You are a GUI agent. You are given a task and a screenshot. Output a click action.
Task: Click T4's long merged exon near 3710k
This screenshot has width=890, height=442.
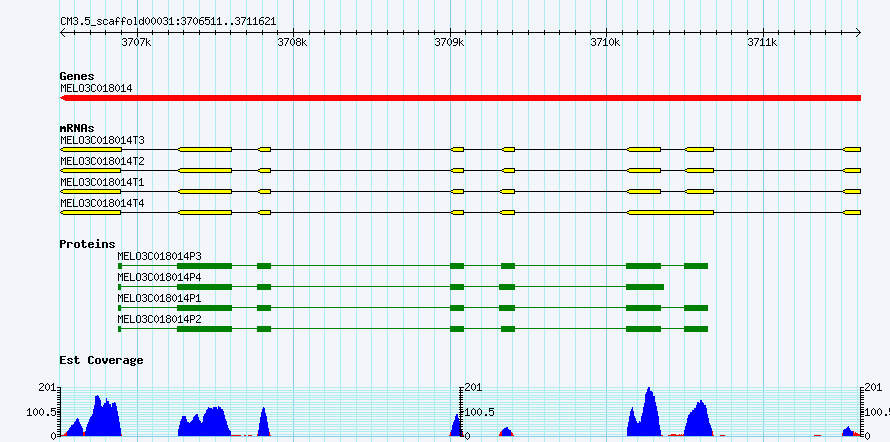coord(670,212)
